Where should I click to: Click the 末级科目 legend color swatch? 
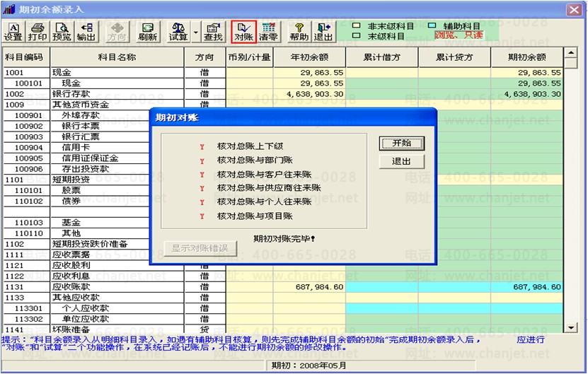357,35
